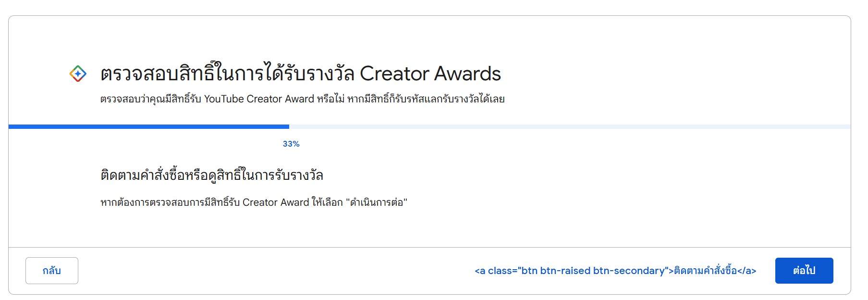Select the 33% progress label
The image size is (868, 300).
click(x=291, y=144)
